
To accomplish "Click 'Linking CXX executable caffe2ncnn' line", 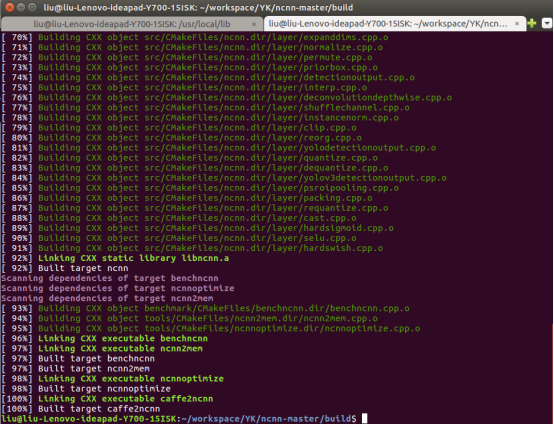I will (x=107, y=399).
